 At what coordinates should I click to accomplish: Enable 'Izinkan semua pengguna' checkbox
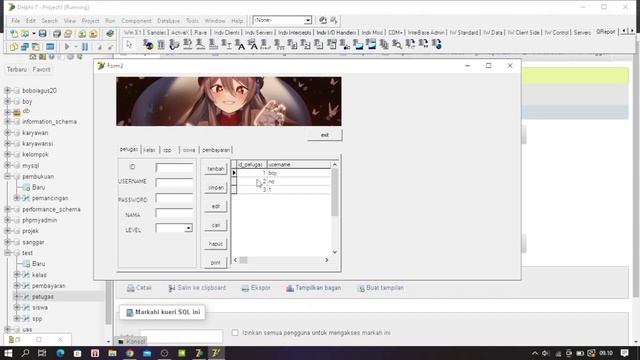point(235,333)
